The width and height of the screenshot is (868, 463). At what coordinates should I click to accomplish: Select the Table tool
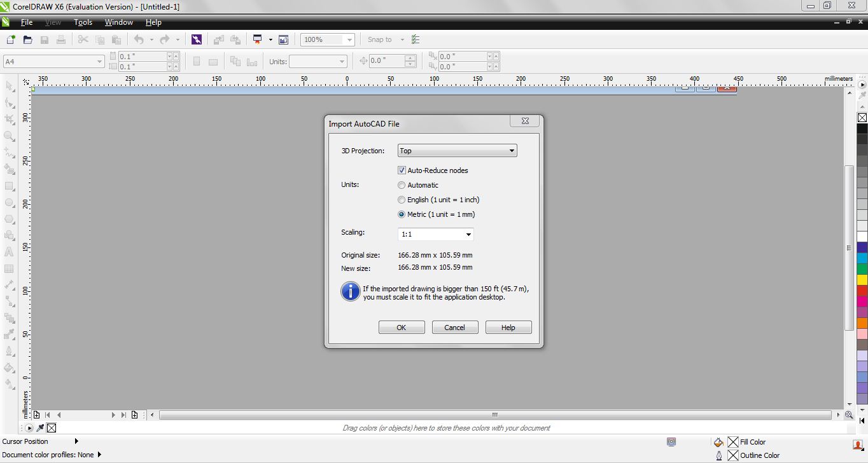coord(10,268)
